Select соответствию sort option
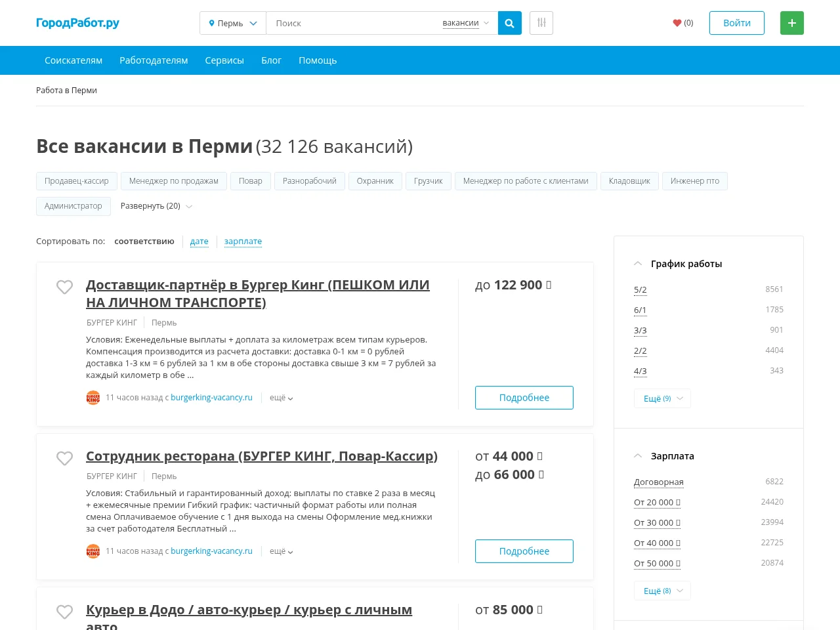Viewport: 840px width, 630px height. click(x=144, y=241)
